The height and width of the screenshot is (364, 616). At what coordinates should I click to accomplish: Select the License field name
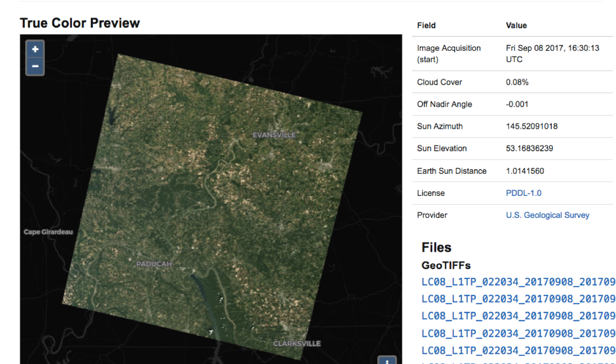431,193
